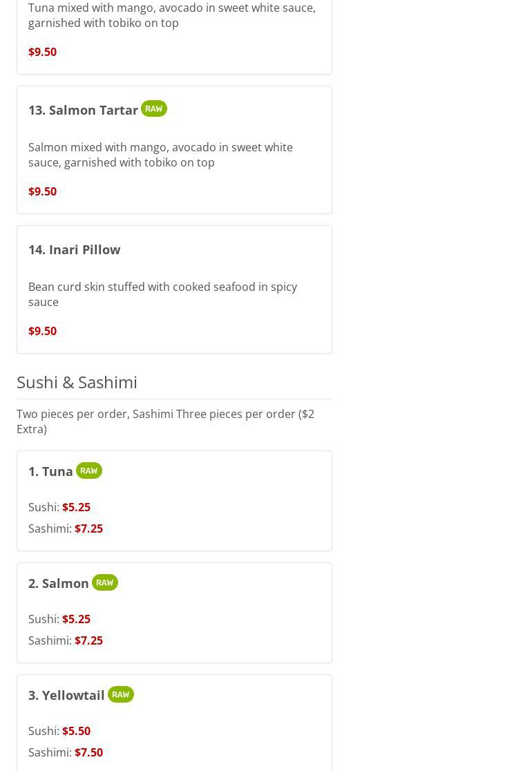Click Inari Pillow bean curd description
Viewport: 532px width, 771px height.
click(x=163, y=294)
